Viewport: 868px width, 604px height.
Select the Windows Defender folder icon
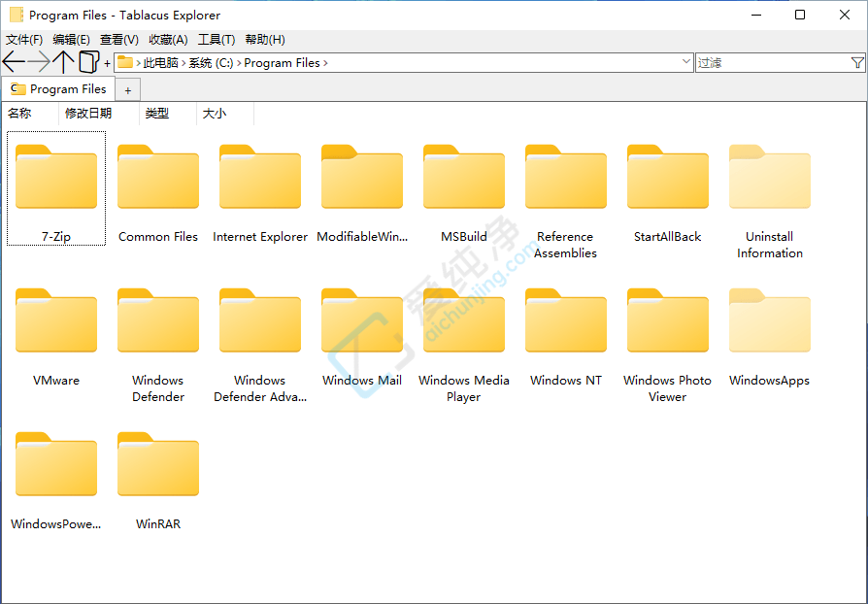(x=158, y=320)
